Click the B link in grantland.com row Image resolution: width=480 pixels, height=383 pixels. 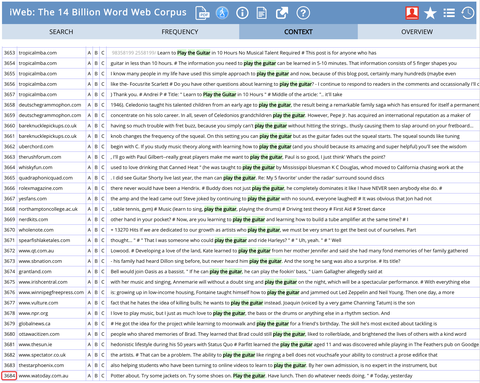pyautogui.click(x=96, y=271)
